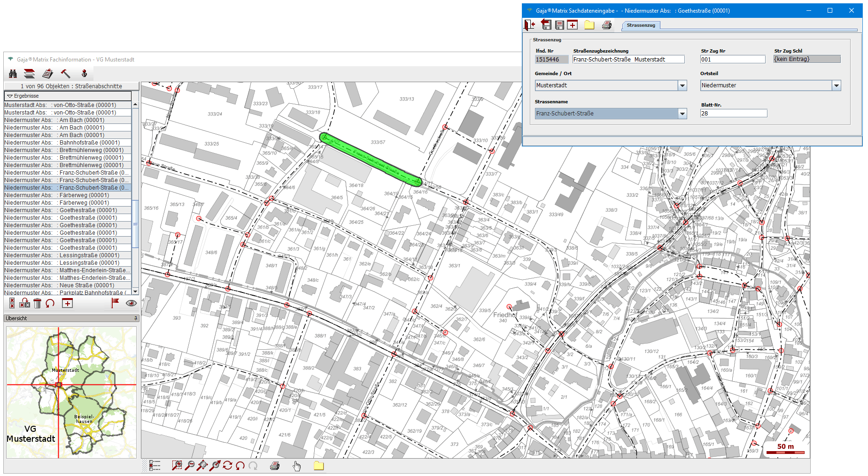Select the hammer tool icon

pos(65,74)
